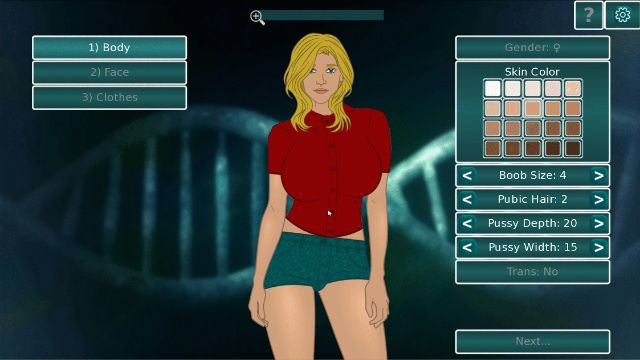Toggle the Trans: No button

point(533,272)
